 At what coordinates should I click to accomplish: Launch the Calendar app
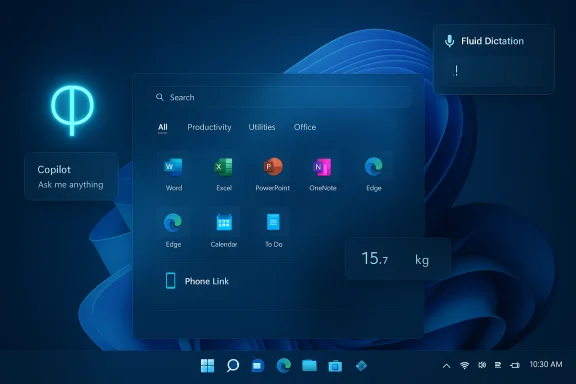[x=224, y=222]
